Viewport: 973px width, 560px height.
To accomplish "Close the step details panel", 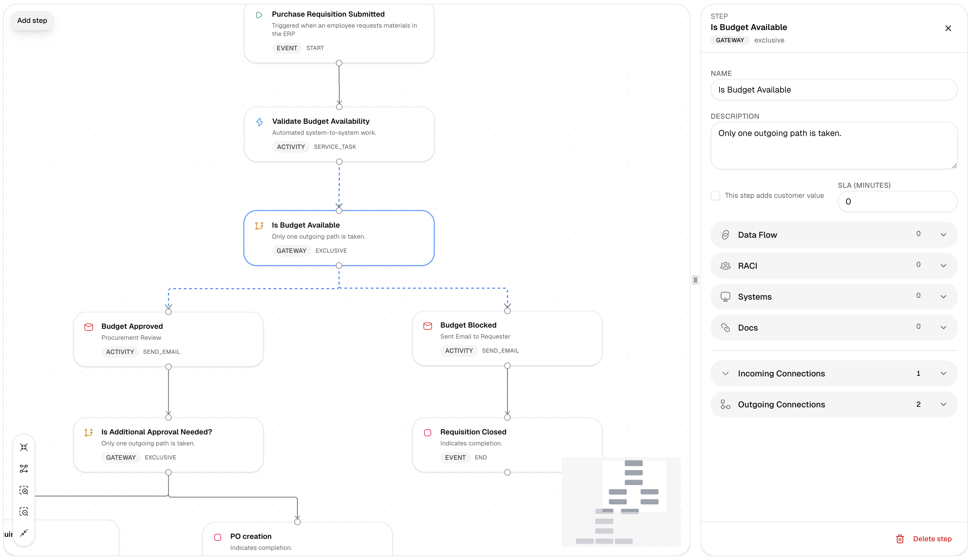I will click(x=948, y=28).
